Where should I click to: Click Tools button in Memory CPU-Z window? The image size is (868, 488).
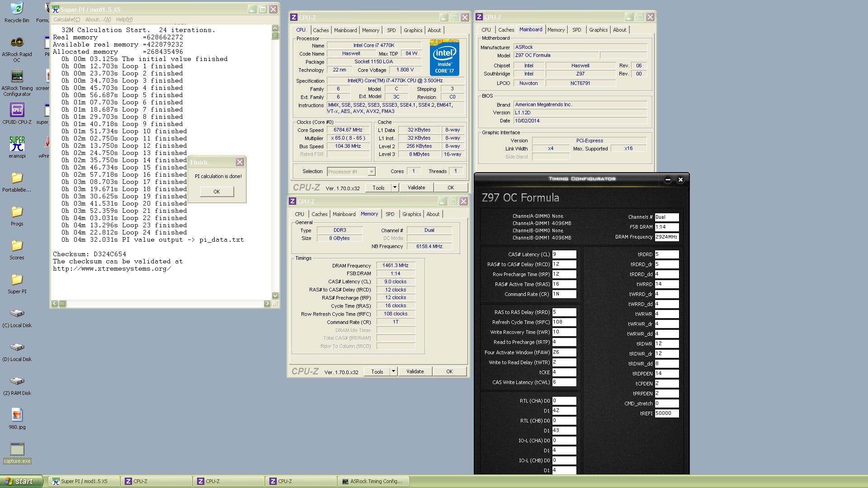point(377,371)
